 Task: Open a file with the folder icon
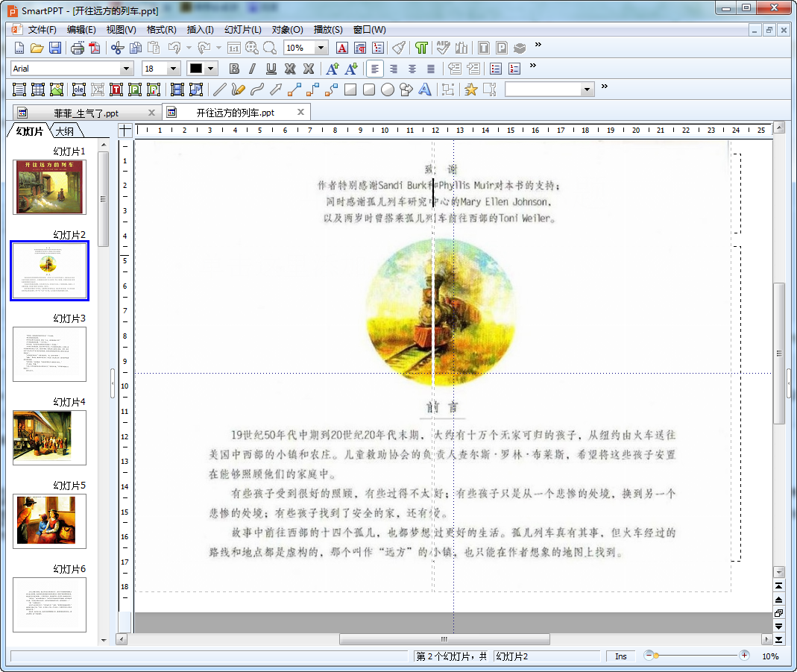coord(37,48)
